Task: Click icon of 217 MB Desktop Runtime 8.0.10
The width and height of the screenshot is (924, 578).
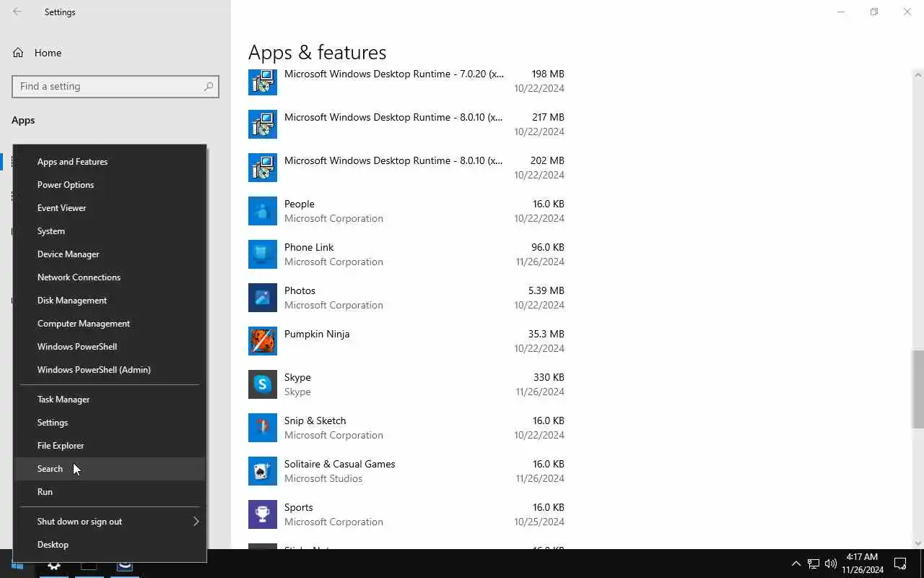Action: point(263,124)
